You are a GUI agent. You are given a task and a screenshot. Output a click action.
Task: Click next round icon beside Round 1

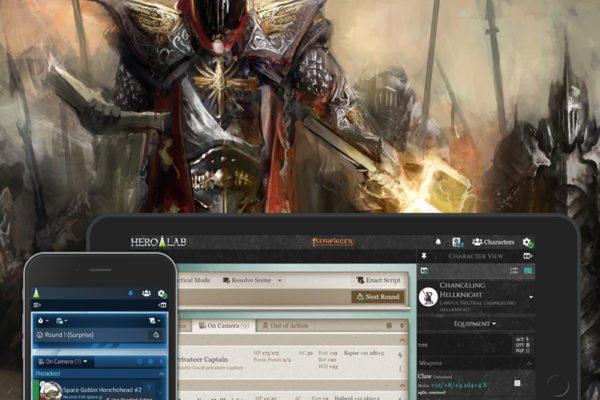coord(156,335)
